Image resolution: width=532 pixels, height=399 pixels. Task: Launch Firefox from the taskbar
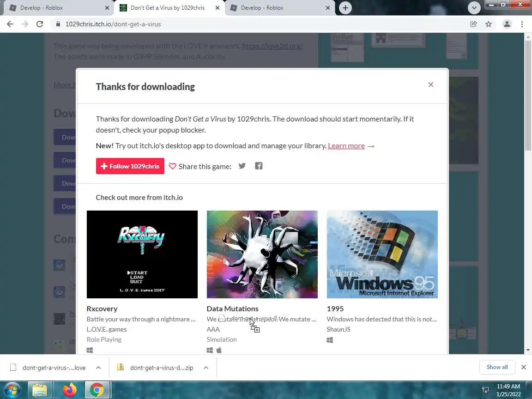69,390
